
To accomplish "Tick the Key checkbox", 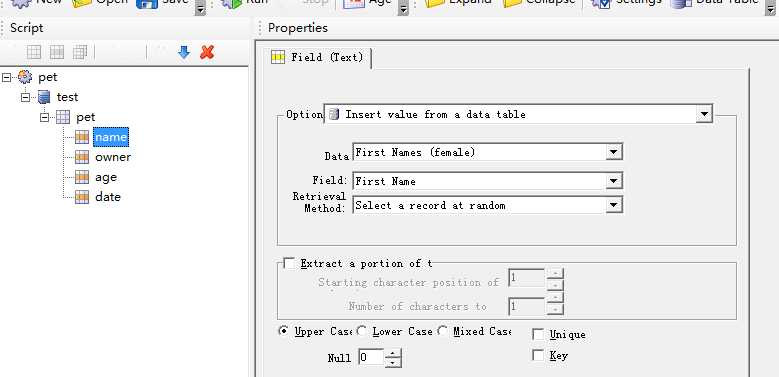I will pos(538,355).
